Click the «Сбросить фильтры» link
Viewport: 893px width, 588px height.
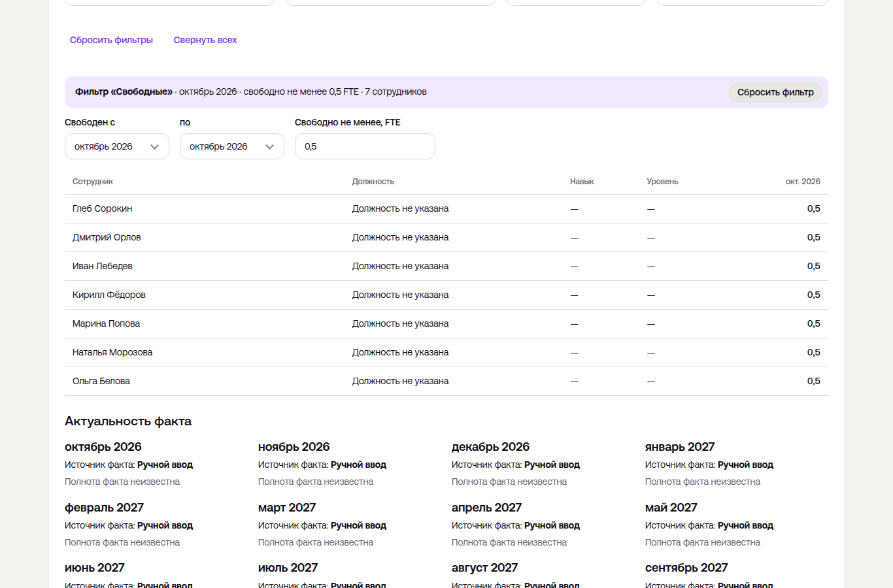point(111,40)
